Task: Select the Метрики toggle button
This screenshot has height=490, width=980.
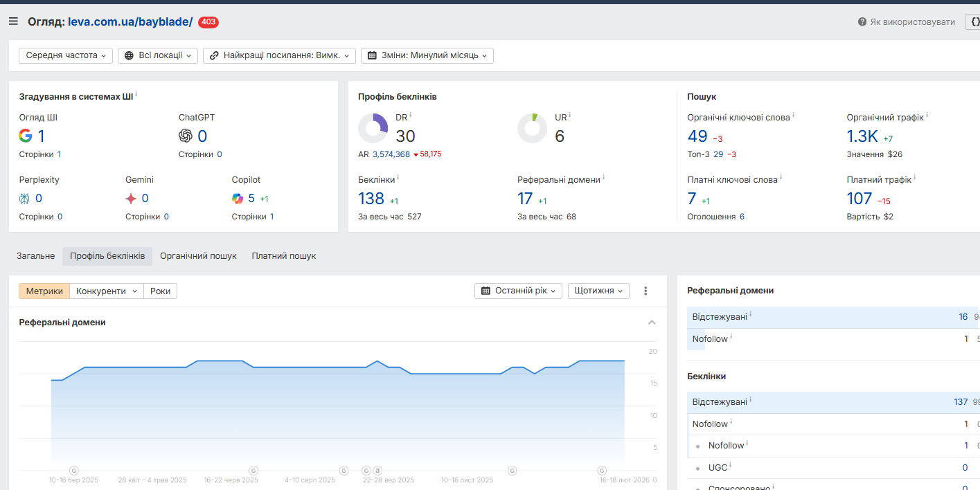Action: (44, 291)
